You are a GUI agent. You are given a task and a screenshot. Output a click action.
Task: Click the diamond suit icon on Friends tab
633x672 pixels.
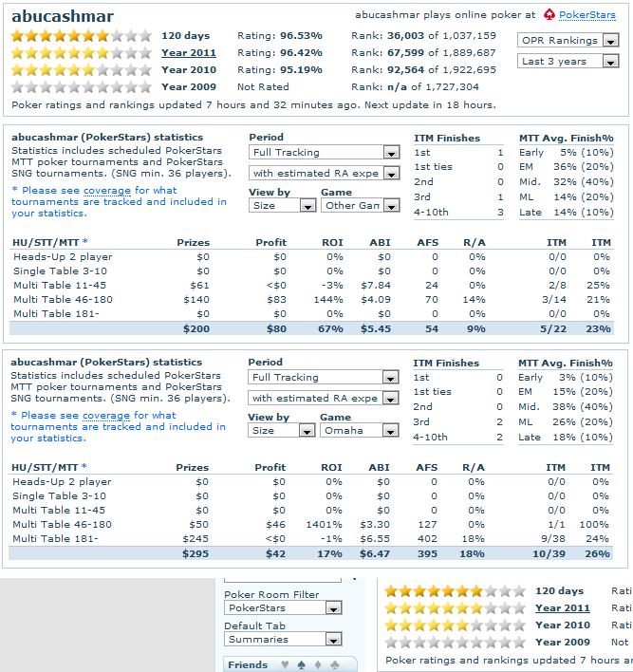pyautogui.click(x=318, y=664)
